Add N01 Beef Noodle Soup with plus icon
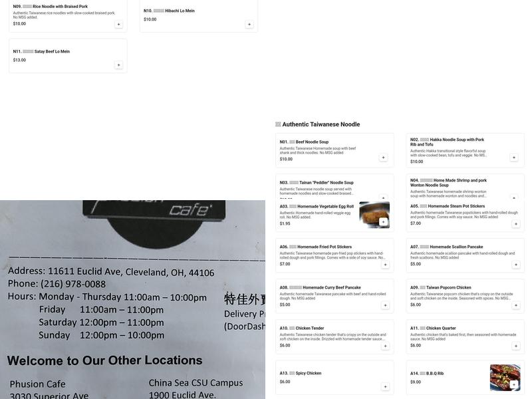Image resolution: width=532 pixels, height=399 pixels. [x=383, y=156]
